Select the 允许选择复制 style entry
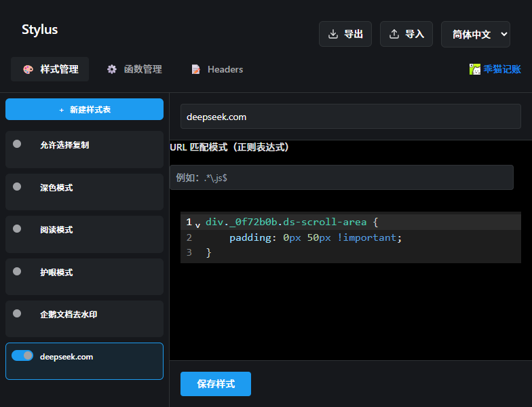 84,149
